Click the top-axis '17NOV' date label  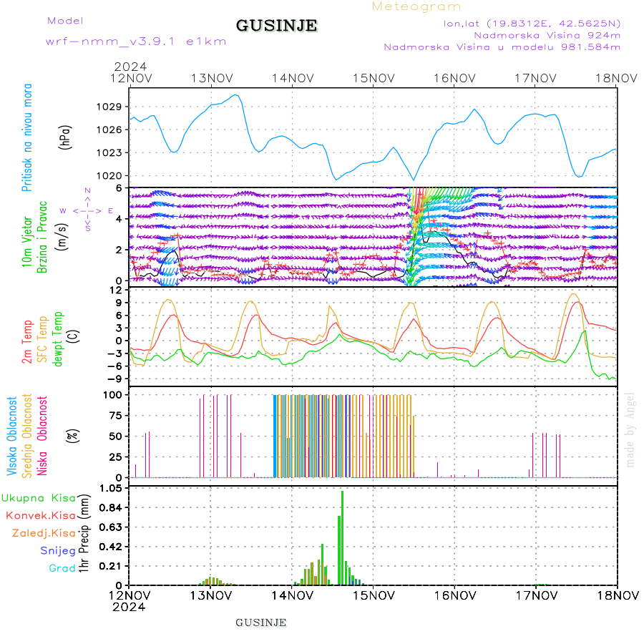[x=536, y=78]
